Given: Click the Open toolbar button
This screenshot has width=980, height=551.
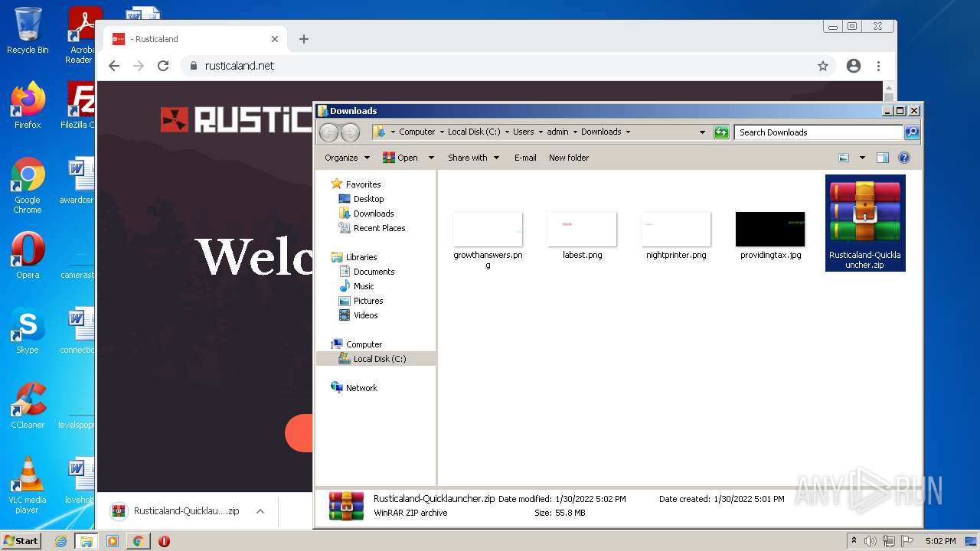Looking at the screenshot, I should pos(400,158).
